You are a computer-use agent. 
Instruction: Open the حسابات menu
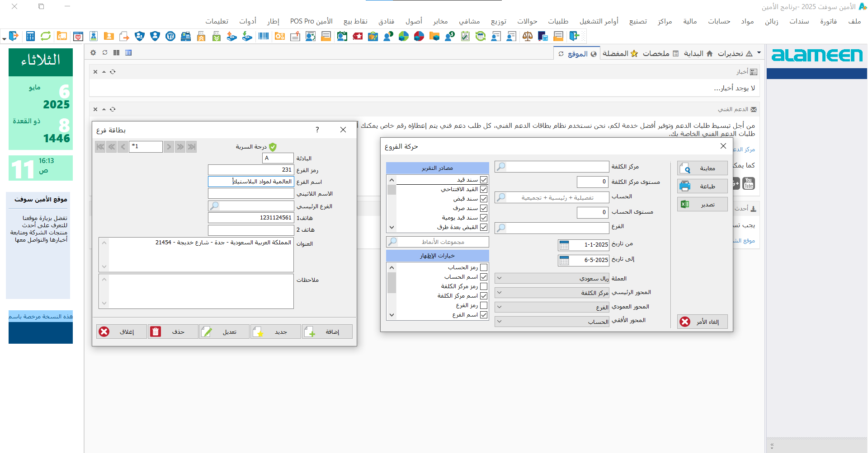point(719,21)
